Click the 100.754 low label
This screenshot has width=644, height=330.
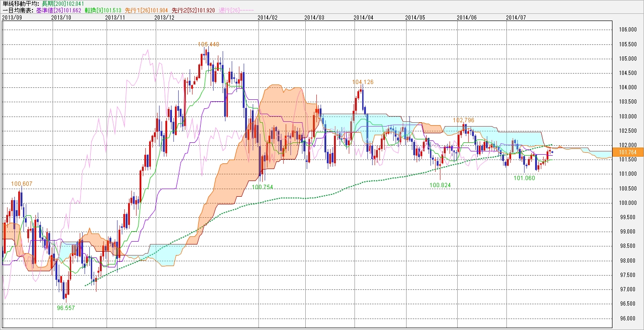pos(262,187)
